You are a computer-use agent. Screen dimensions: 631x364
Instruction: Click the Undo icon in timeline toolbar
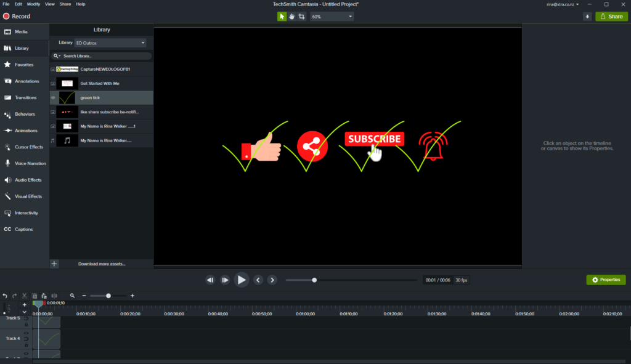(5, 296)
